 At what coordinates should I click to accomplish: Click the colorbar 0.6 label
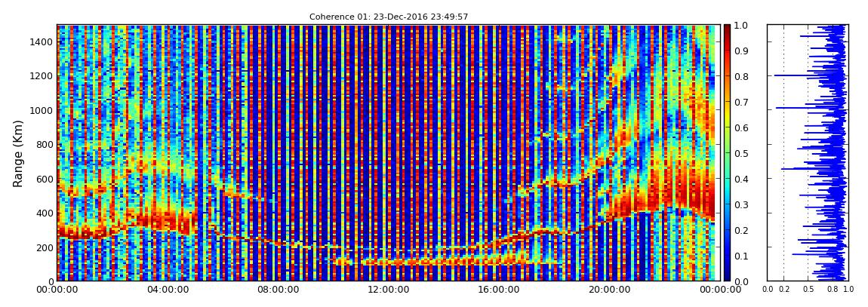coord(741,127)
